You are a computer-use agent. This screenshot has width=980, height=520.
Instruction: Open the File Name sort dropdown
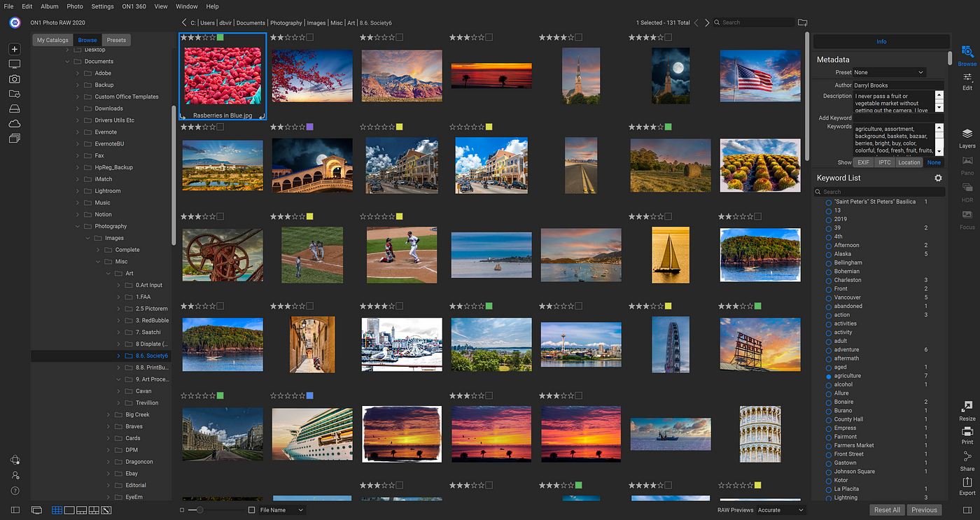[281, 510]
